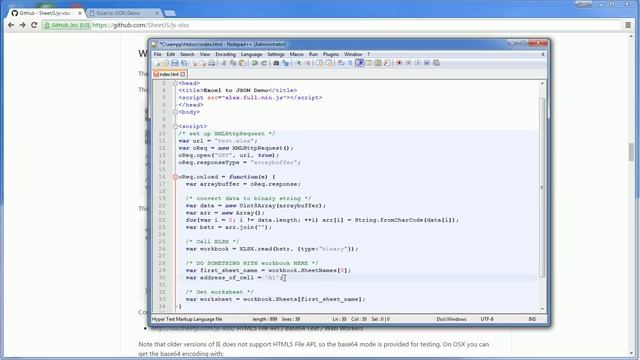
Task: Switch to the GitHub SheetJS browser tab
Action: click(x=46, y=13)
